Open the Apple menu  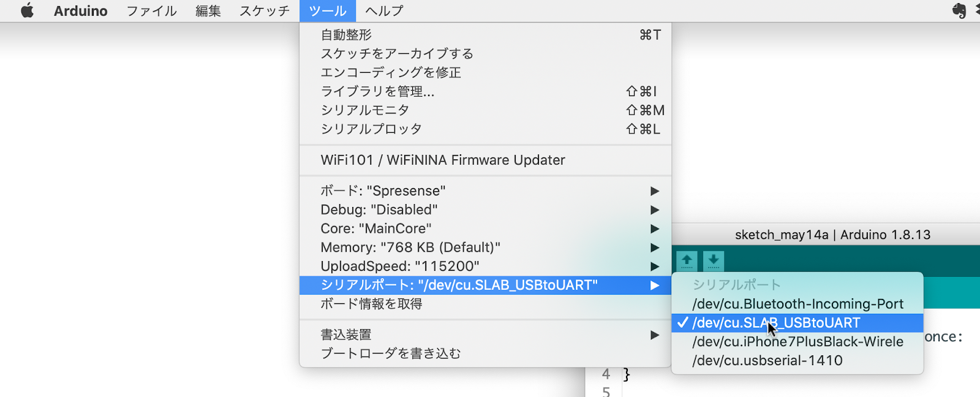click(x=28, y=10)
